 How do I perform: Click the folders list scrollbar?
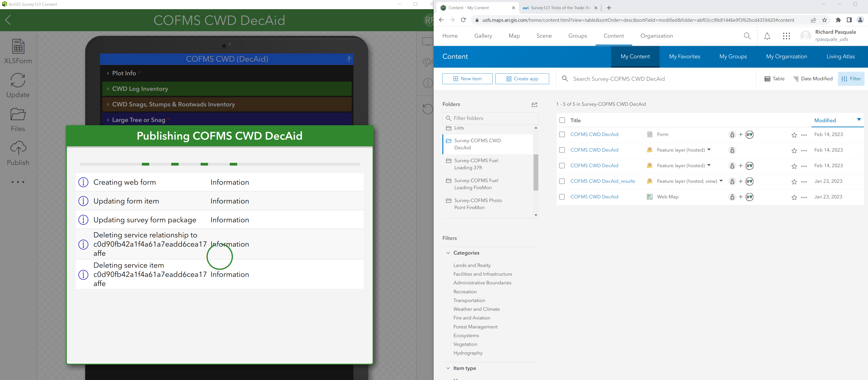click(x=536, y=172)
